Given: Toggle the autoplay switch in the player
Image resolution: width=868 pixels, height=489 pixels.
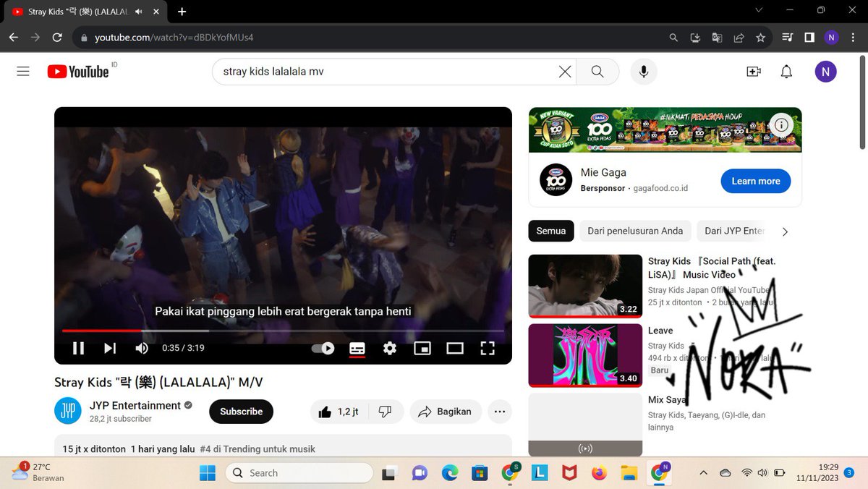Looking at the screenshot, I should coord(323,348).
